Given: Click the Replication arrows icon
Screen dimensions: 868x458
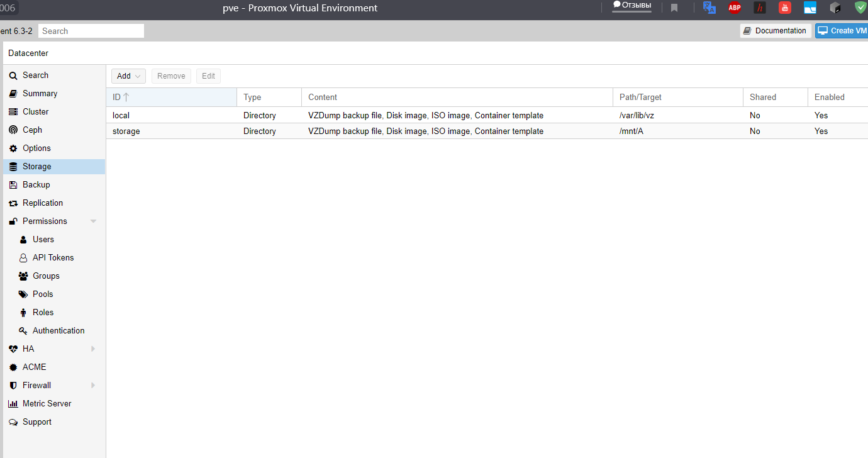Looking at the screenshot, I should coord(13,203).
